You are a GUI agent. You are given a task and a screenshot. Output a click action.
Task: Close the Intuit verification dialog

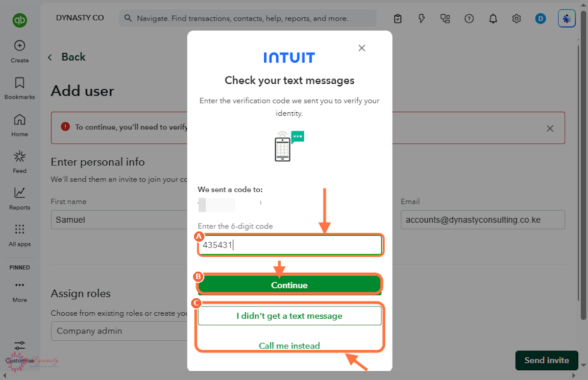(362, 48)
